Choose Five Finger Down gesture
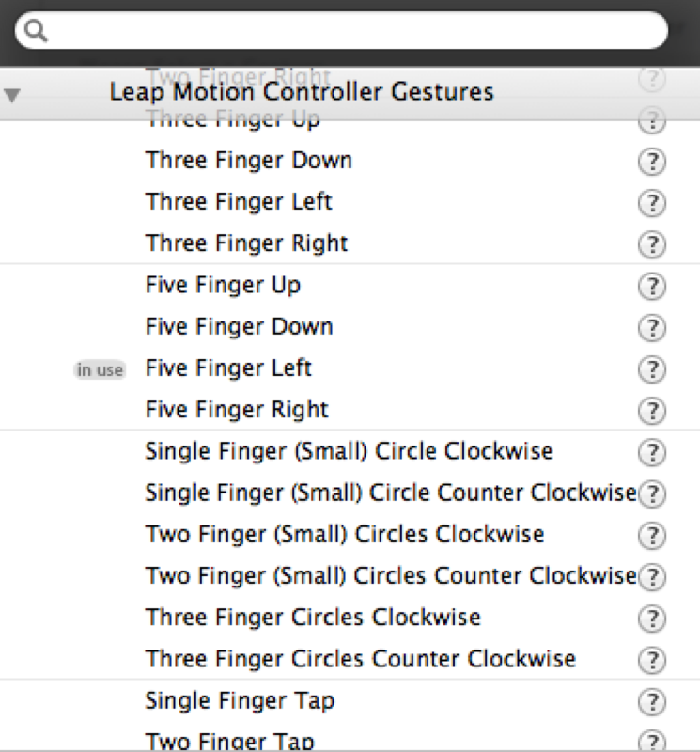Image resolution: width=700 pixels, height=752 pixels. point(239,327)
